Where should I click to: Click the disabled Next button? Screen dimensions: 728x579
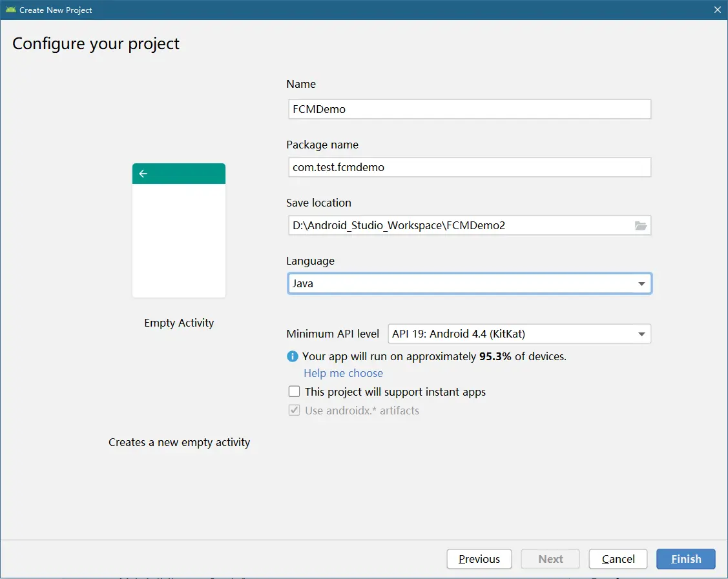[550, 559]
